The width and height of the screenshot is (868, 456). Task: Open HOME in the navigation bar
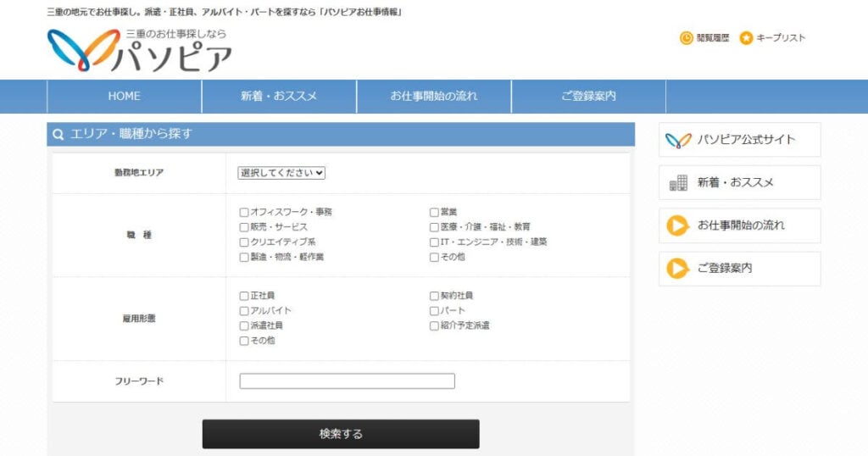point(124,97)
